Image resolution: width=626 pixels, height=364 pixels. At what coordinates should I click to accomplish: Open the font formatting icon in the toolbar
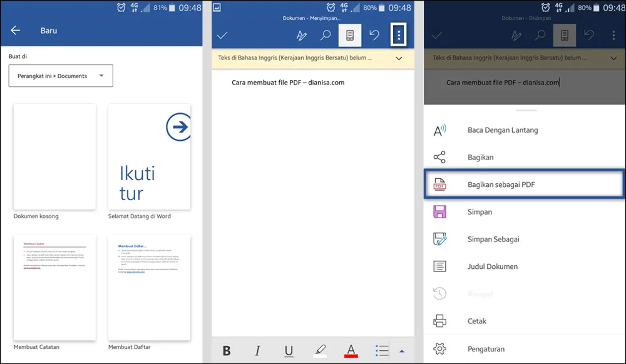coord(301,35)
